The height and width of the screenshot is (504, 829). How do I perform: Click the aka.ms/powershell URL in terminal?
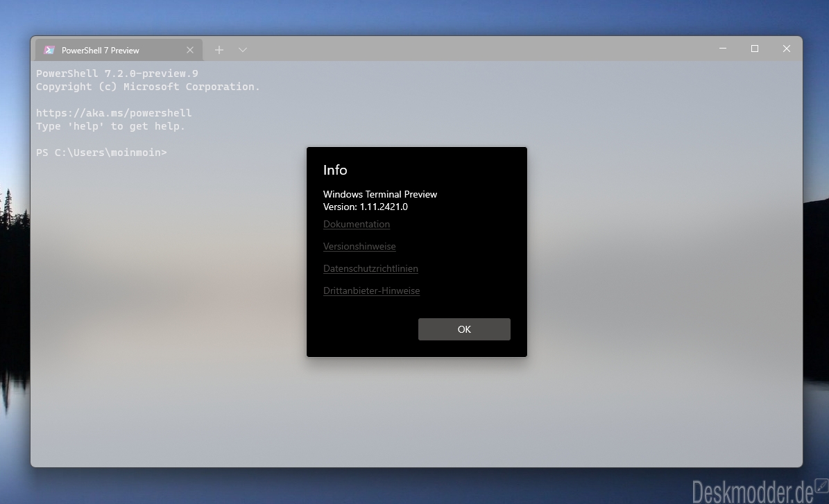tap(114, 113)
